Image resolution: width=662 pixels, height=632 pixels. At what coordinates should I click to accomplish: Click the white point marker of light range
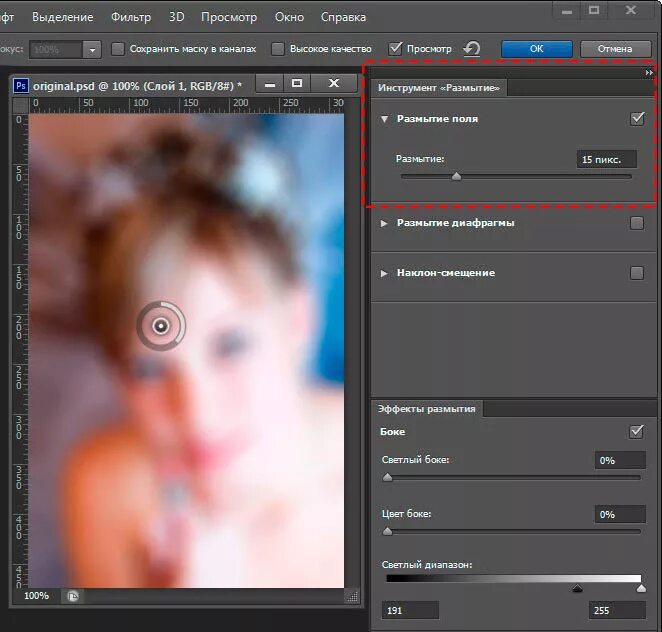[x=641, y=589]
